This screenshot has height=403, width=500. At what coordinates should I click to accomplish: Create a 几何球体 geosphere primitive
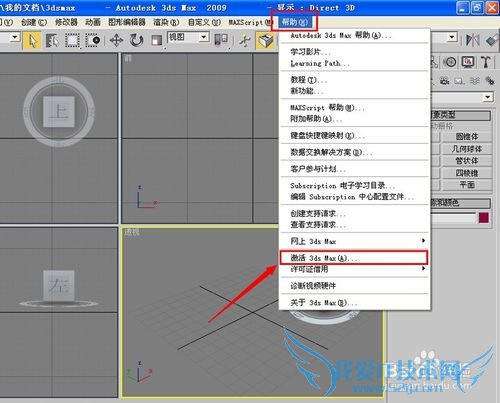(467, 149)
